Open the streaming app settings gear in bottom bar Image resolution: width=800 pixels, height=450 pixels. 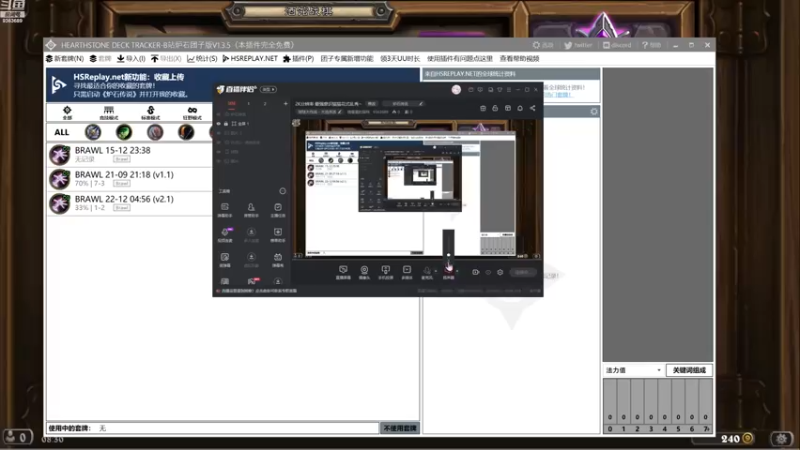[500, 272]
